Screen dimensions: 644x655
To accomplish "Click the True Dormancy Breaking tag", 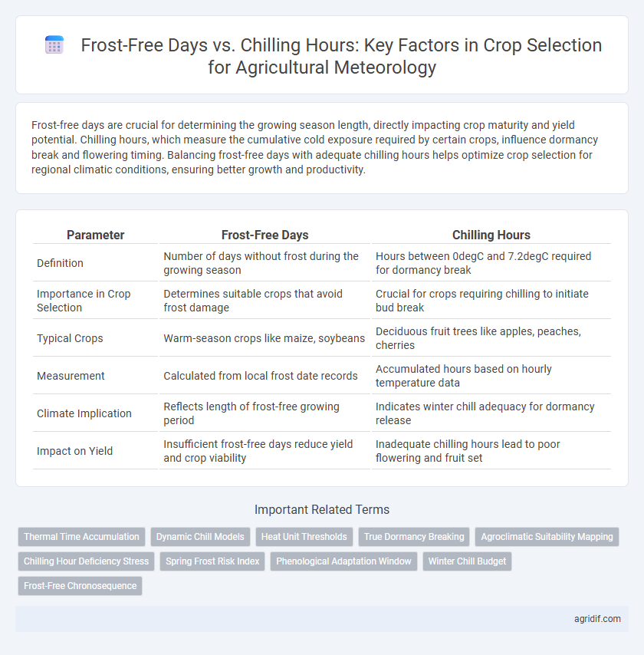I will pos(414,537).
